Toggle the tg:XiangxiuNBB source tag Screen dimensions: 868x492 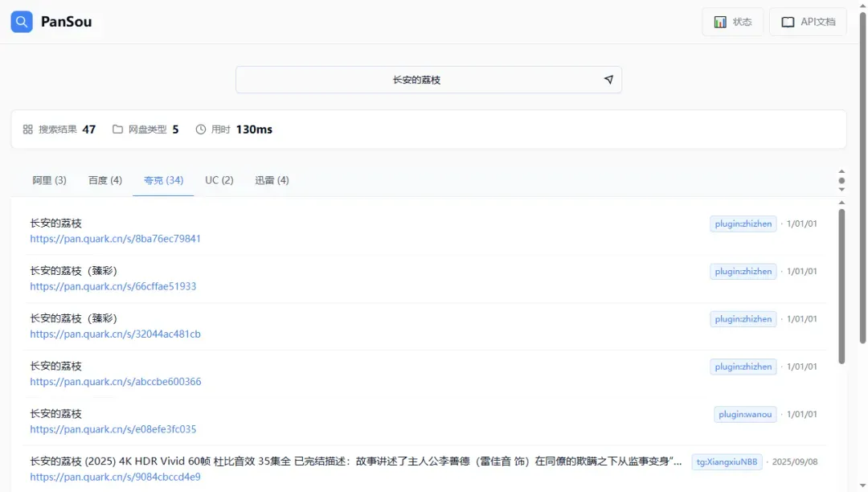pyautogui.click(x=727, y=461)
